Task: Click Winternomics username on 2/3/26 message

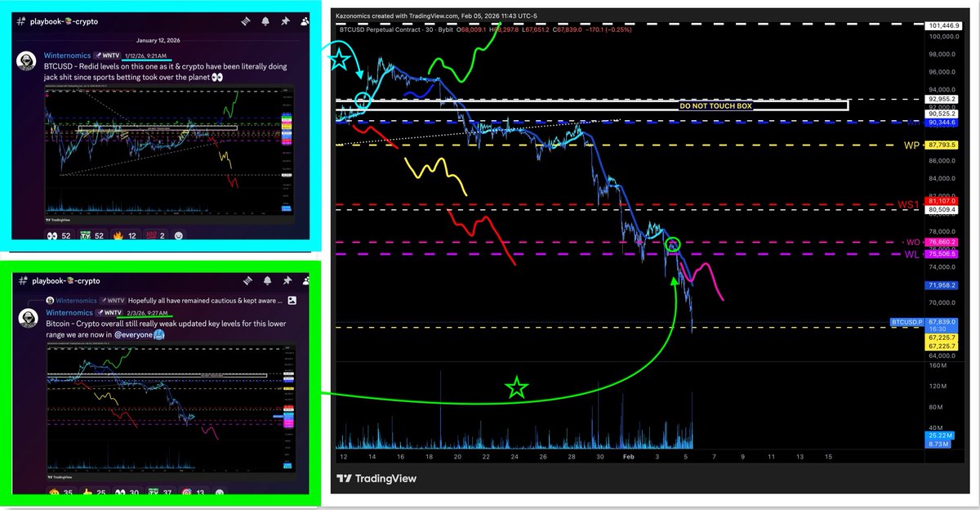Action: [x=70, y=312]
